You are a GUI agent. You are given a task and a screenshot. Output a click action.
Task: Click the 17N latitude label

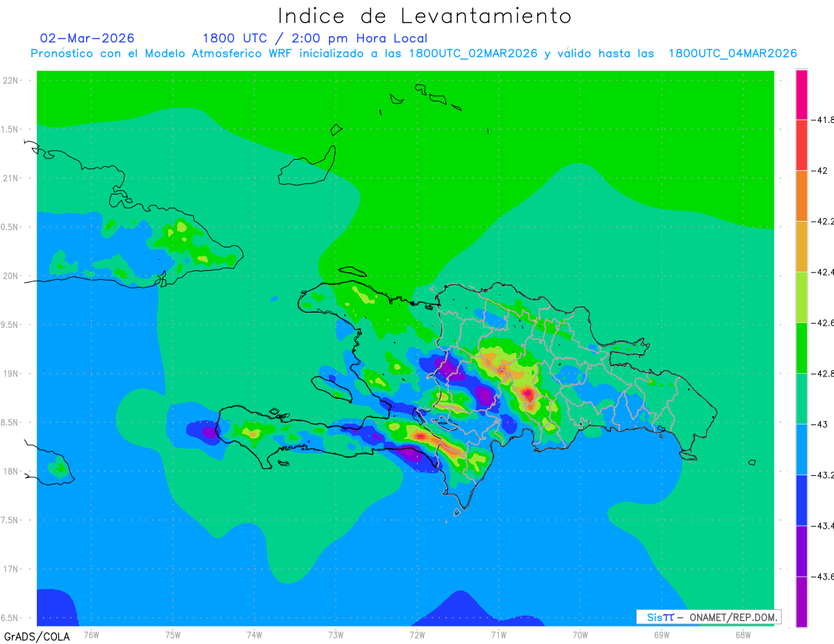click(11, 569)
